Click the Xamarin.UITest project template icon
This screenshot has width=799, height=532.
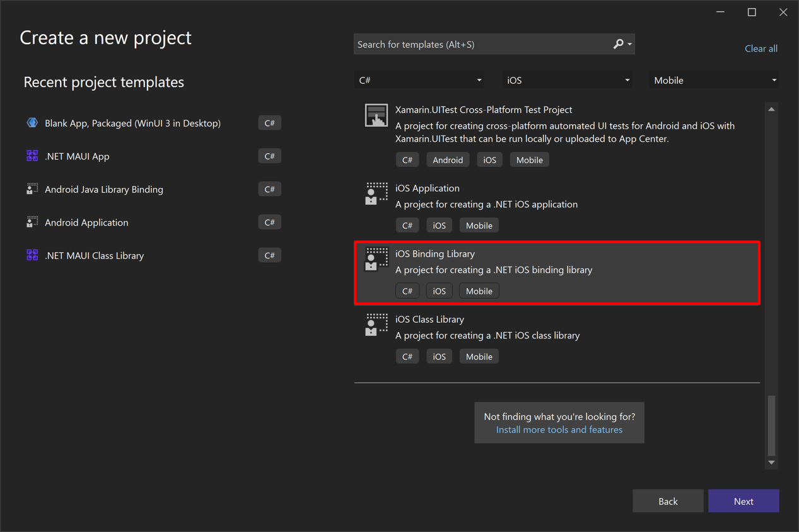(376, 116)
